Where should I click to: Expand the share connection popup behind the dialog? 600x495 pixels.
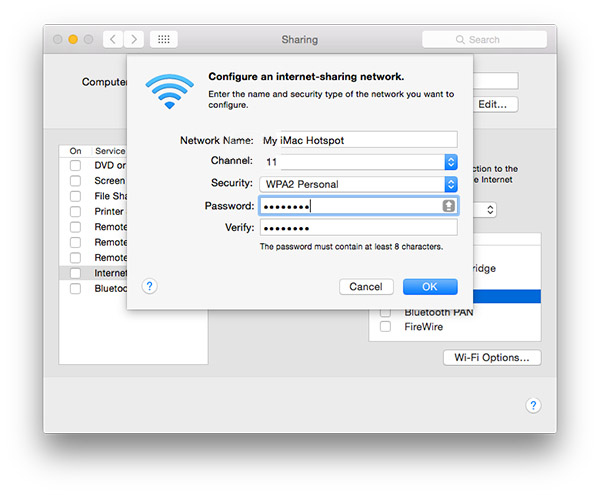(490, 210)
